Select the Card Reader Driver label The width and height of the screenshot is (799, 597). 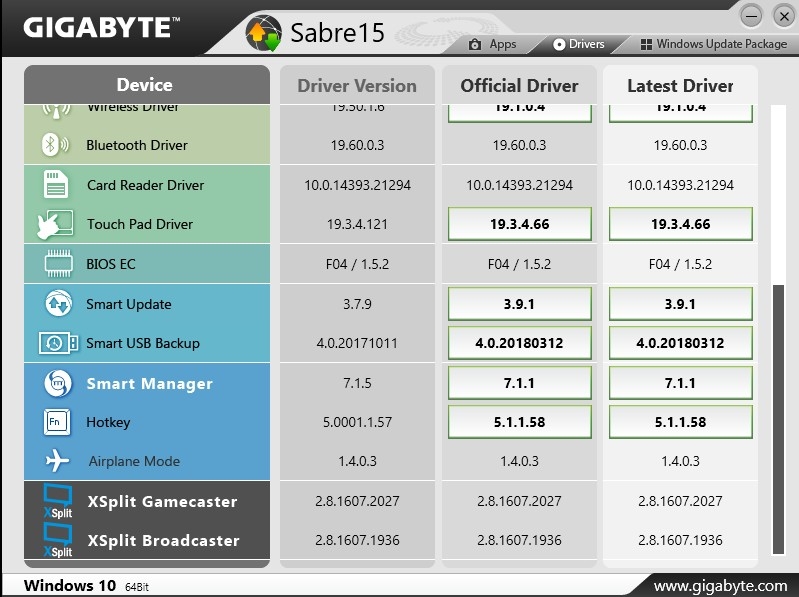[145, 185]
